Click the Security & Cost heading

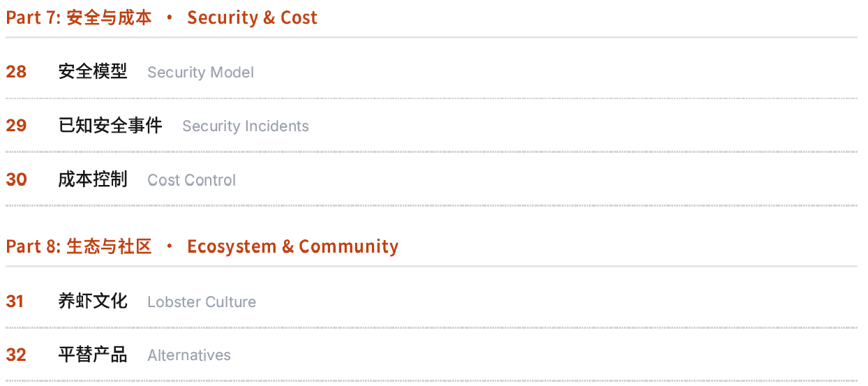click(252, 18)
